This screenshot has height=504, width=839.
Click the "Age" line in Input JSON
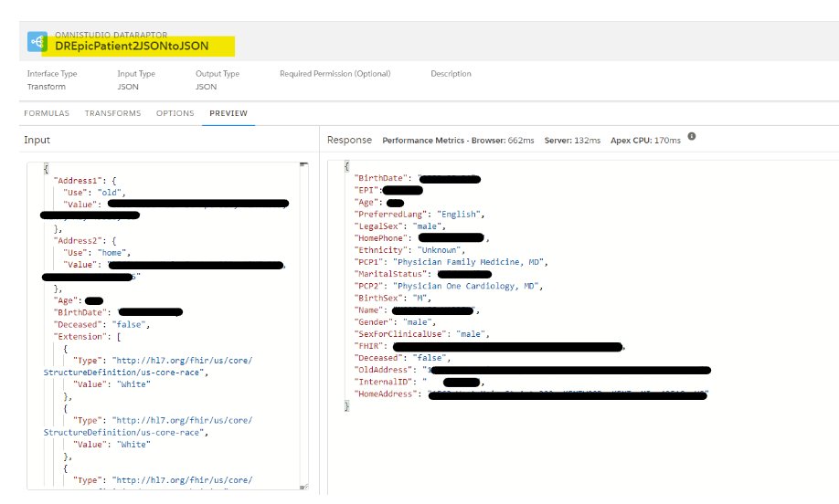point(78,300)
